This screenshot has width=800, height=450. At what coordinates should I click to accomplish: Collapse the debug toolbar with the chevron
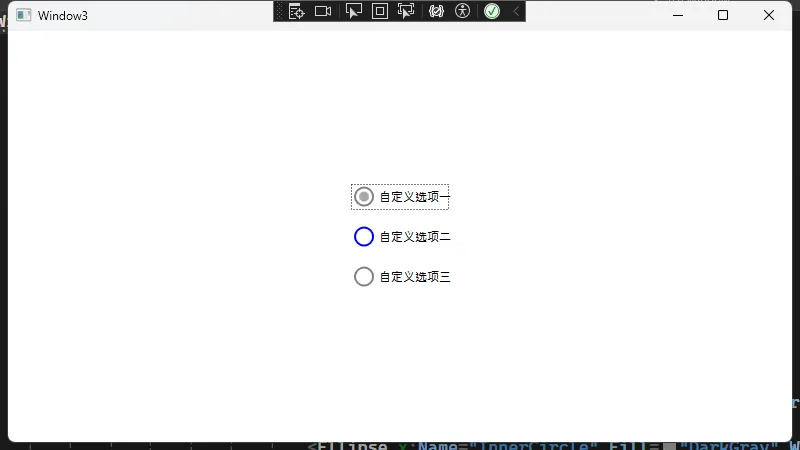(516, 11)
